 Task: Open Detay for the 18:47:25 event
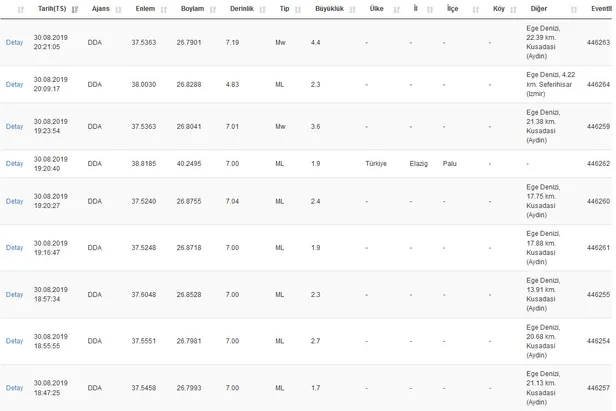tap(14, 388)
